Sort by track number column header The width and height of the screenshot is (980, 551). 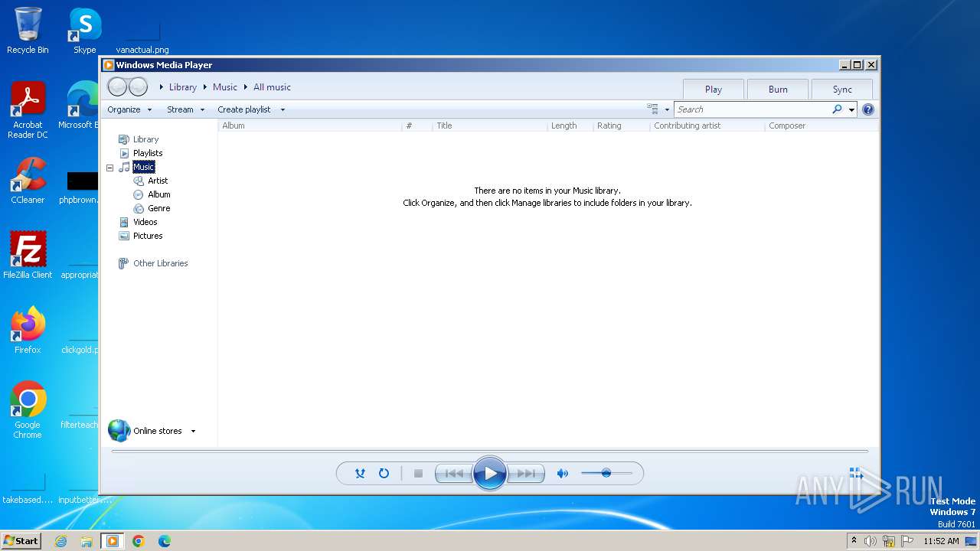[416, 126]
